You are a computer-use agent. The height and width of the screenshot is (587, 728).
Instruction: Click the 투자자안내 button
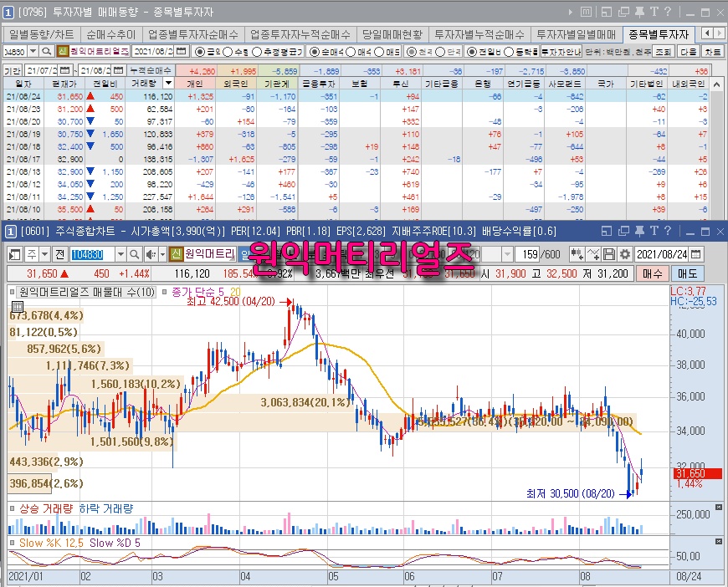[561, 52]
